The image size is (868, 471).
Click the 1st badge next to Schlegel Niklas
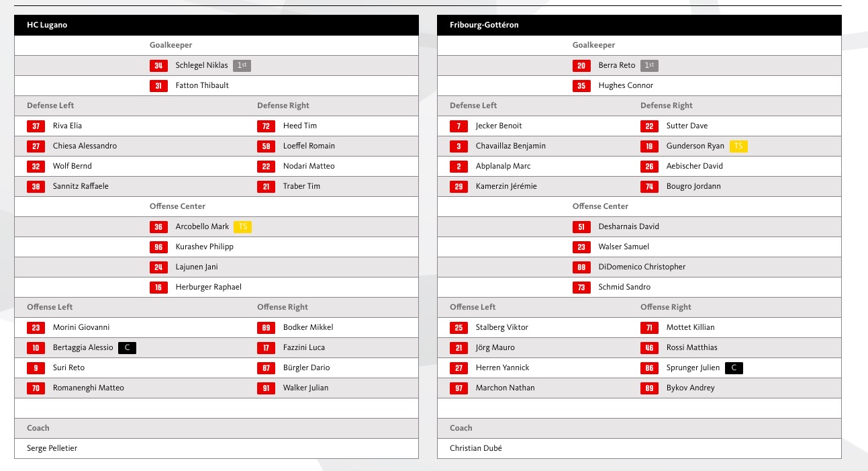tap(242, 65)
